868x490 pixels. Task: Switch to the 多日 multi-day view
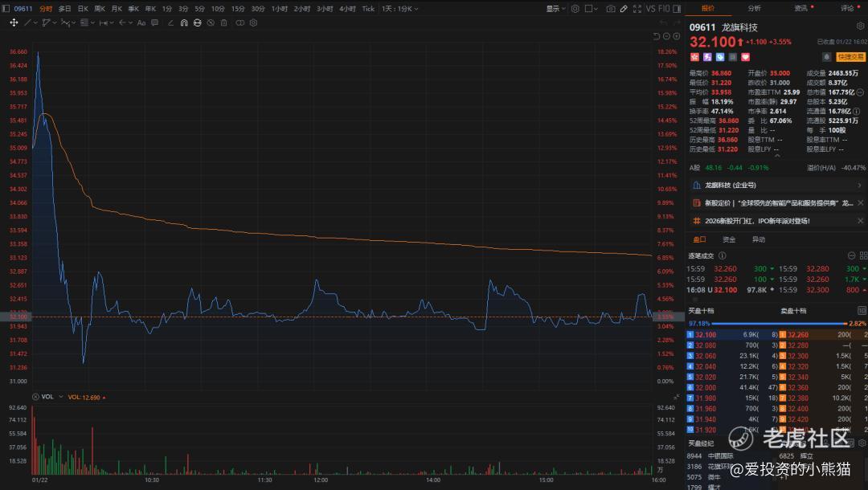point(65,9)
